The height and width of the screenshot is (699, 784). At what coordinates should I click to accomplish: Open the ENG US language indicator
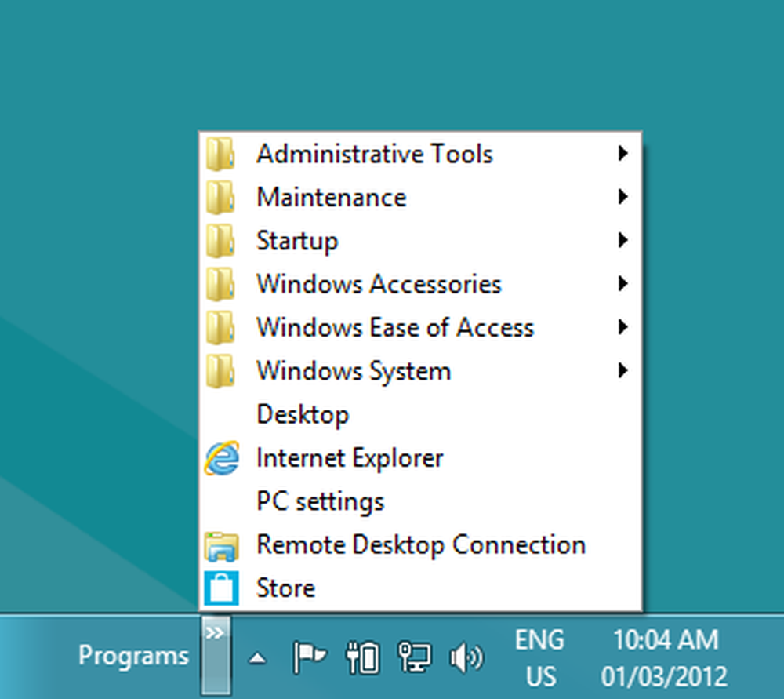pyautogui.click(x=540, y=657)
